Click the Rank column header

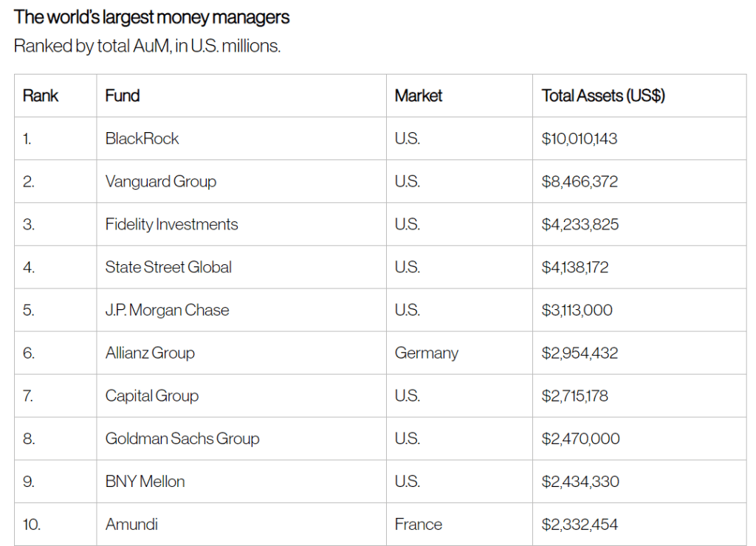41,95
